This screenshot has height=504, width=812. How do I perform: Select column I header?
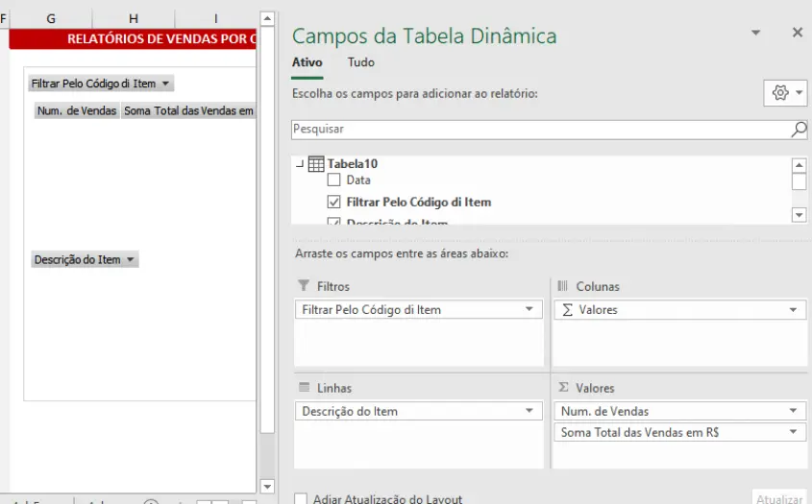tap(215, 18)
